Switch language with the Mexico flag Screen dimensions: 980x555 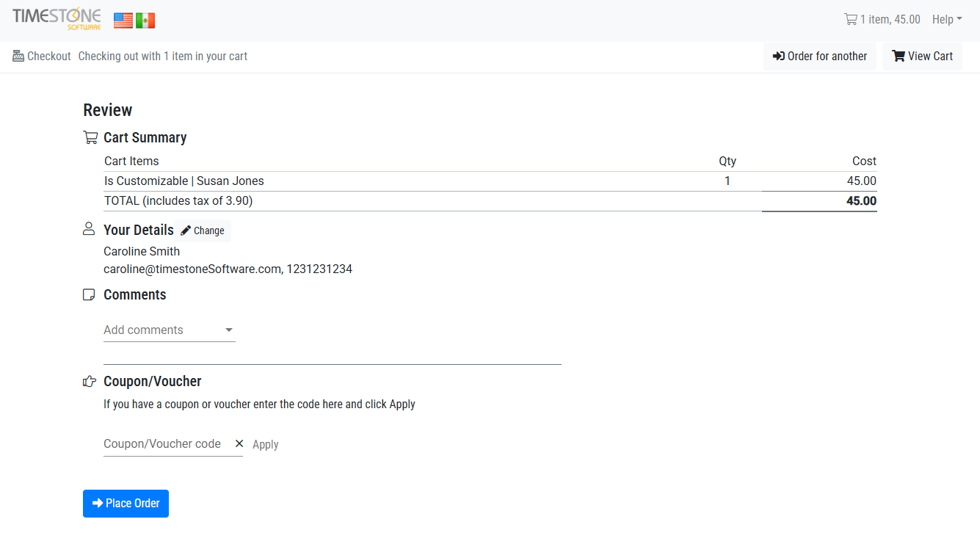tap(145, 21)
